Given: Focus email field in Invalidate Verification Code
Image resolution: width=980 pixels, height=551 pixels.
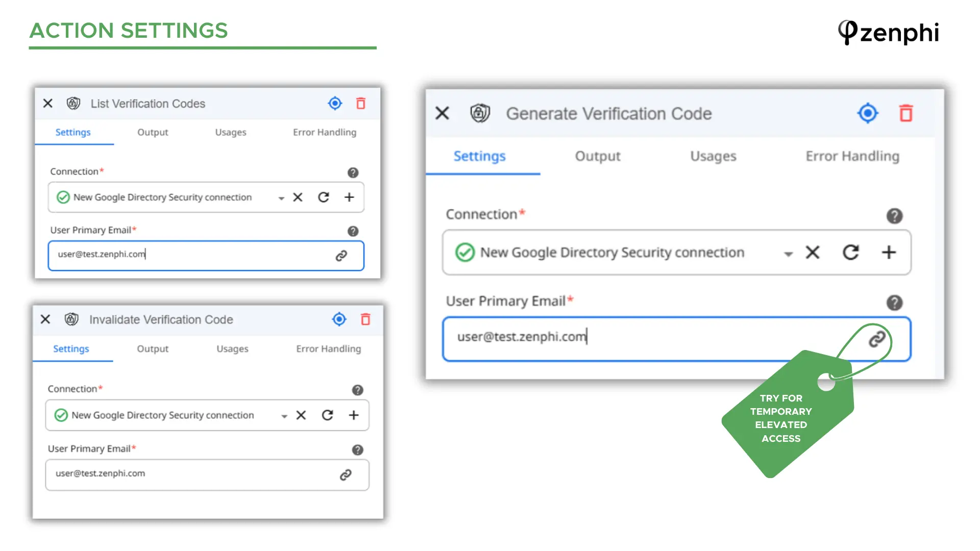Looking at the screenshot, I should pyautogui.click(x=207, y=475).
